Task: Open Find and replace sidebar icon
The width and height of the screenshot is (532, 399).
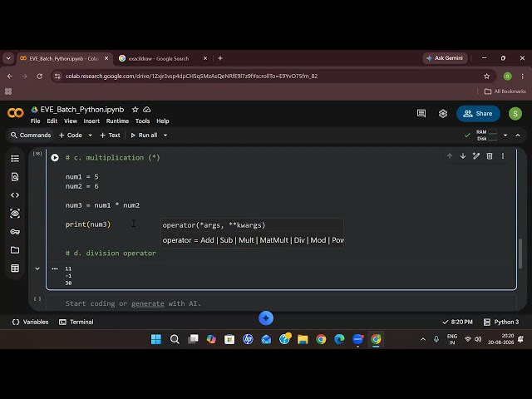Action: coord(15,177)
